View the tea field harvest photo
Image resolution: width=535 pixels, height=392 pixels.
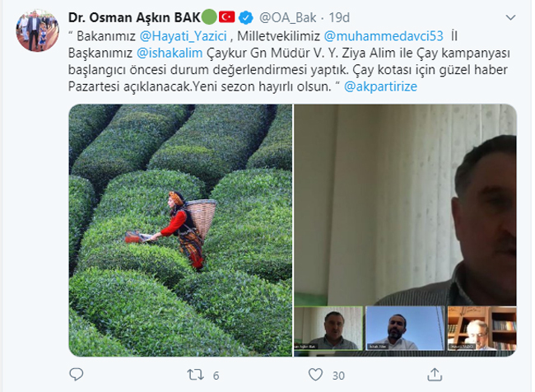(x=180, y=231)
